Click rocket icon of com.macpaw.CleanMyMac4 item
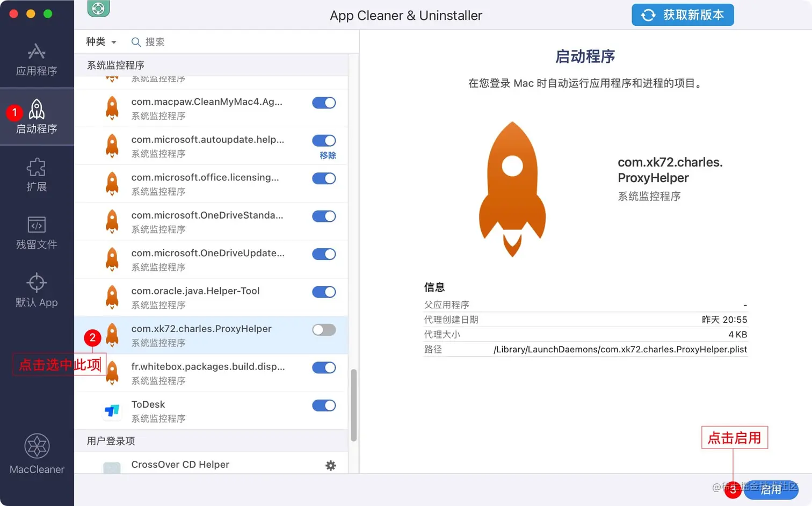Viewport: 812px width, 506px height. tap(112, 108)
